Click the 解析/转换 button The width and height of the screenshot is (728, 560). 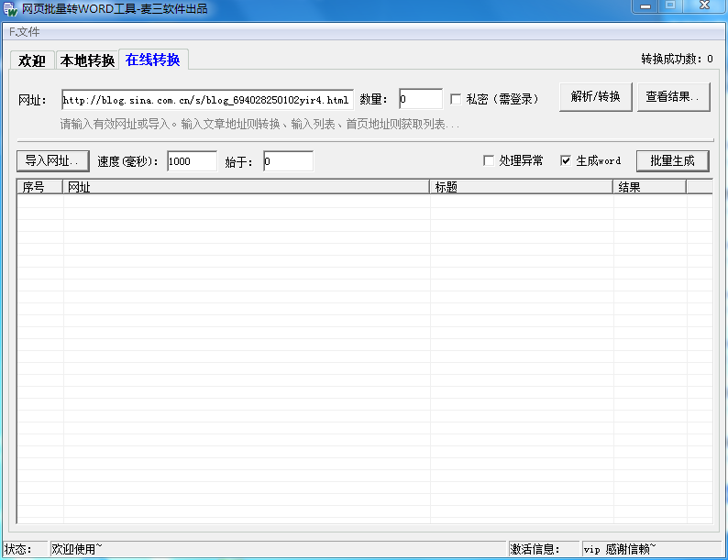[596, 96]
